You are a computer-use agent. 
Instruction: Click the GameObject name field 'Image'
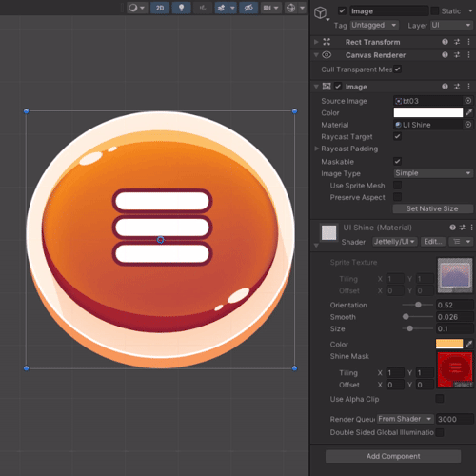[x=388, y=11]
